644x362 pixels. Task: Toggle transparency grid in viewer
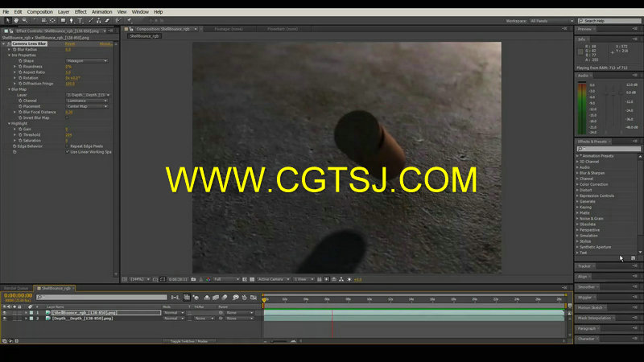252,279
